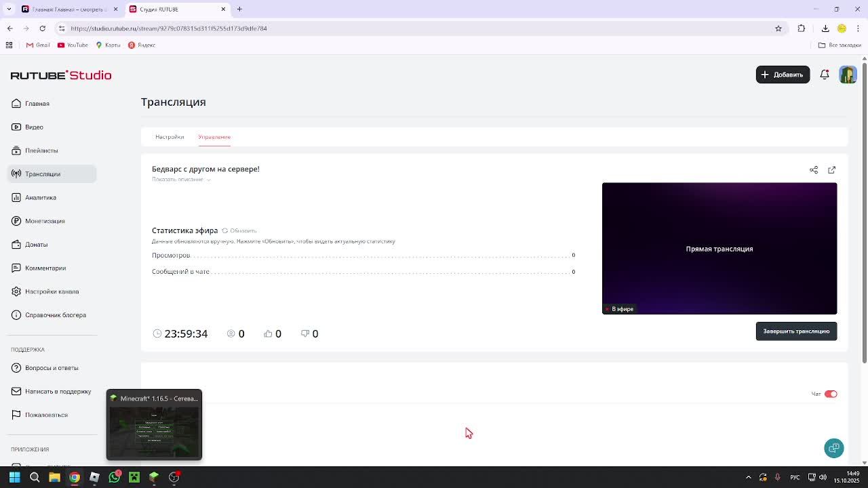868x488 pixels.
Task: Switch input language via РУС indicator
Action: pos(795,477)
